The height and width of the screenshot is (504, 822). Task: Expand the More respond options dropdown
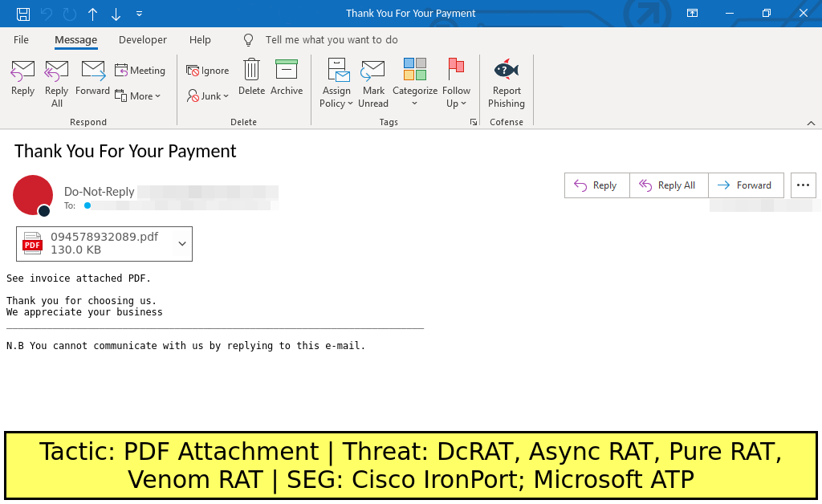(x=139, y=96)
